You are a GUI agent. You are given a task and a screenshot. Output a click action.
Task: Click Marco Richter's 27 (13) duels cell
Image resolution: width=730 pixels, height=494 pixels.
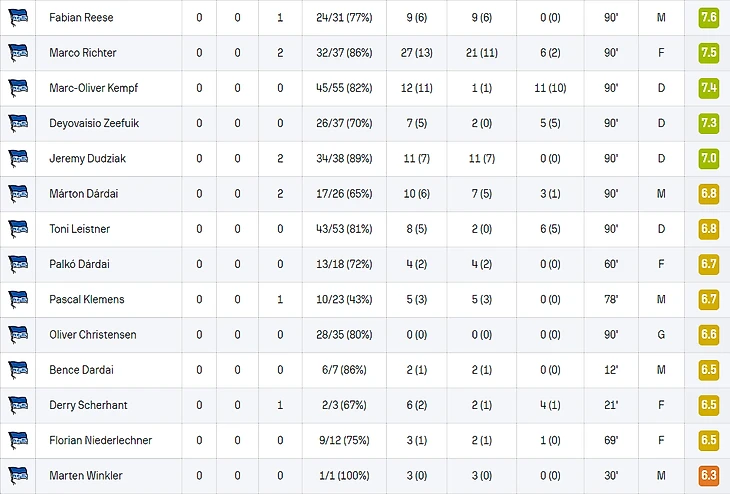pos(417,53)
